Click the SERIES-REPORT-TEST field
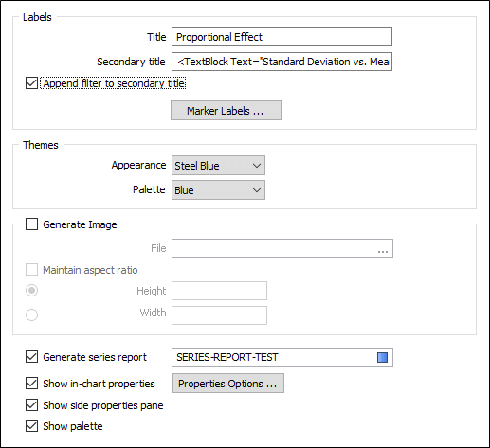 (282, 357)
